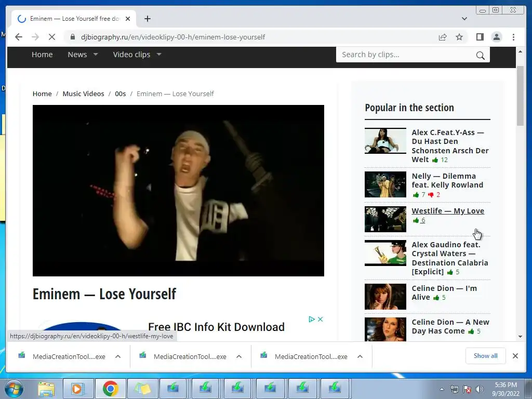
Task: Open the AdChoices triangle icon
Action: coord(312,320)
